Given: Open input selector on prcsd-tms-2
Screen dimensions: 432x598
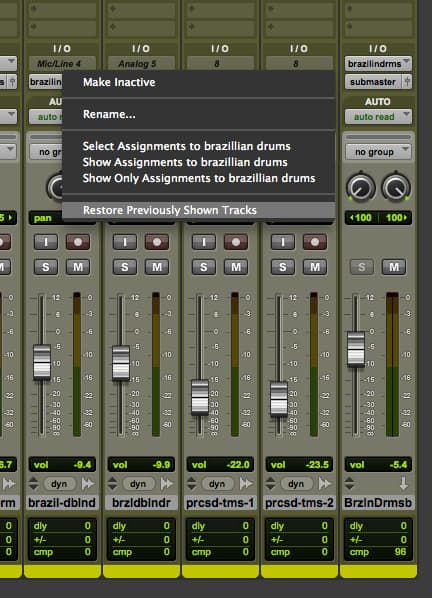Looking at the screenshot, I should (299, 63).
